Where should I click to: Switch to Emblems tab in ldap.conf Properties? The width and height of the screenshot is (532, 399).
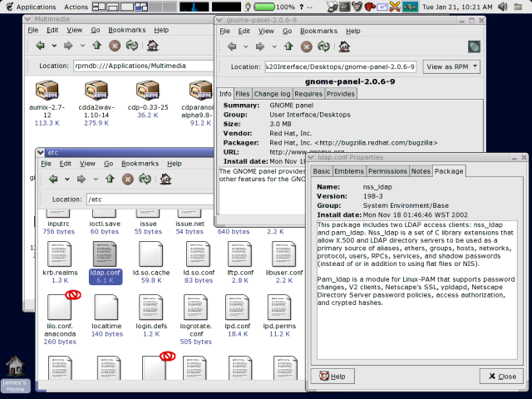click(349, 171)
